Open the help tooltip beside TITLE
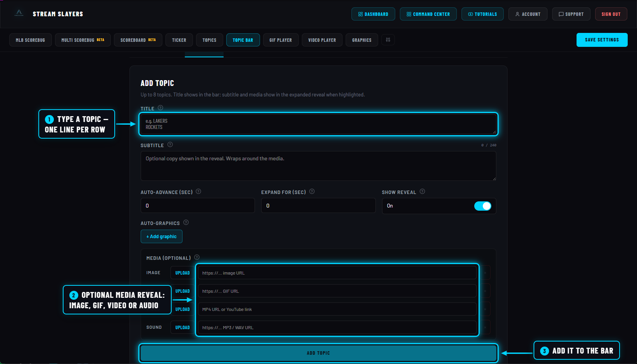Viewport: 637px width, 364px height. (160, 108)
